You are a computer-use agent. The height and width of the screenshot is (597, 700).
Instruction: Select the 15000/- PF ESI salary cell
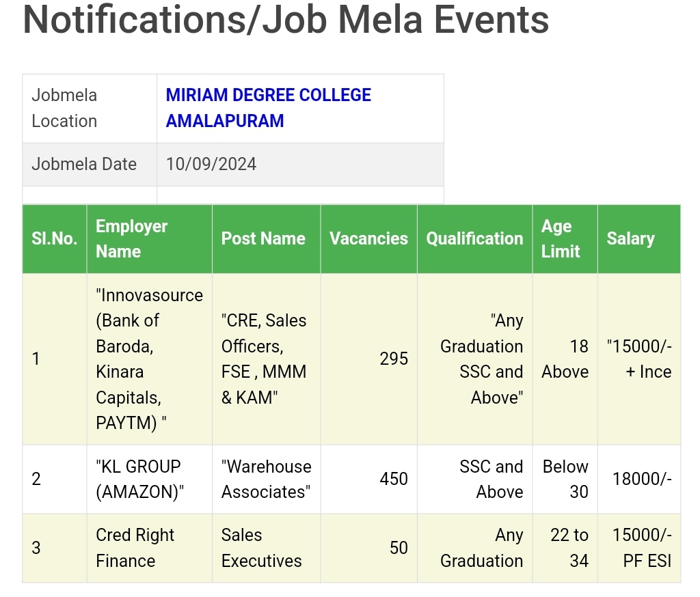(x=639, y=548)
